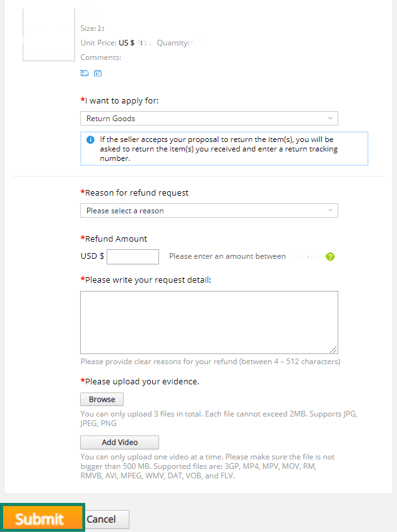
Task: Click the chevron on the Return Goods selector
Action: click(x=330, y=118)
